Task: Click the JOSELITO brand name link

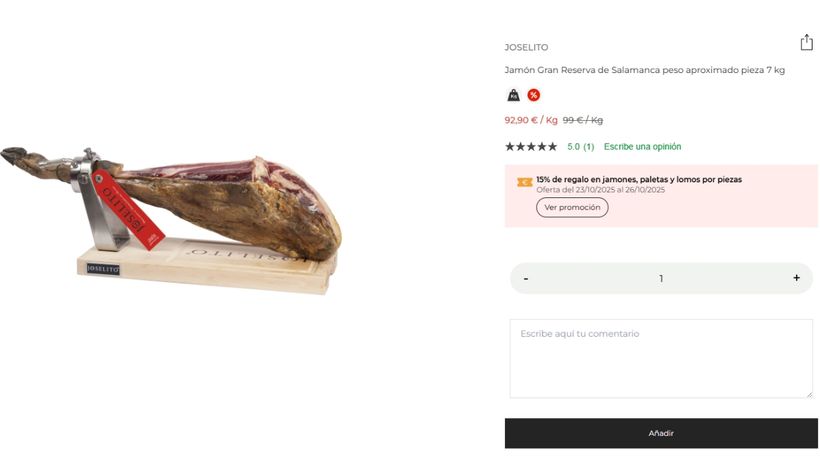Action: (526, 47)
